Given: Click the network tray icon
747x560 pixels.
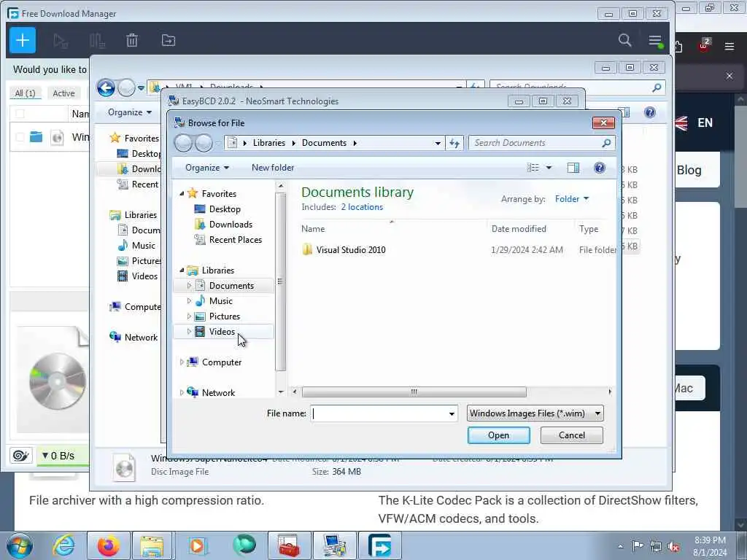Looking at the screenshot, I should click(x=656, y=546).
